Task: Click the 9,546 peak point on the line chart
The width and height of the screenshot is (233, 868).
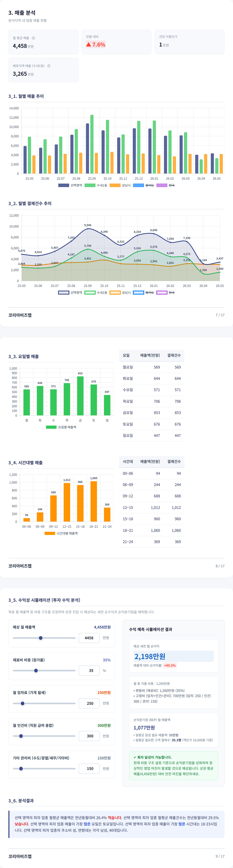Action: (88, 229)
